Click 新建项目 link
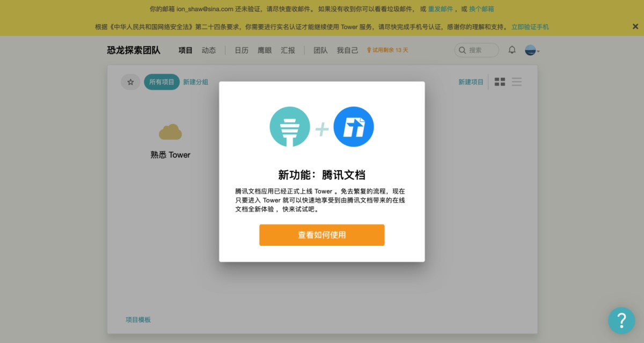Viewport: 644px width, 343px height. pos(471,82)
